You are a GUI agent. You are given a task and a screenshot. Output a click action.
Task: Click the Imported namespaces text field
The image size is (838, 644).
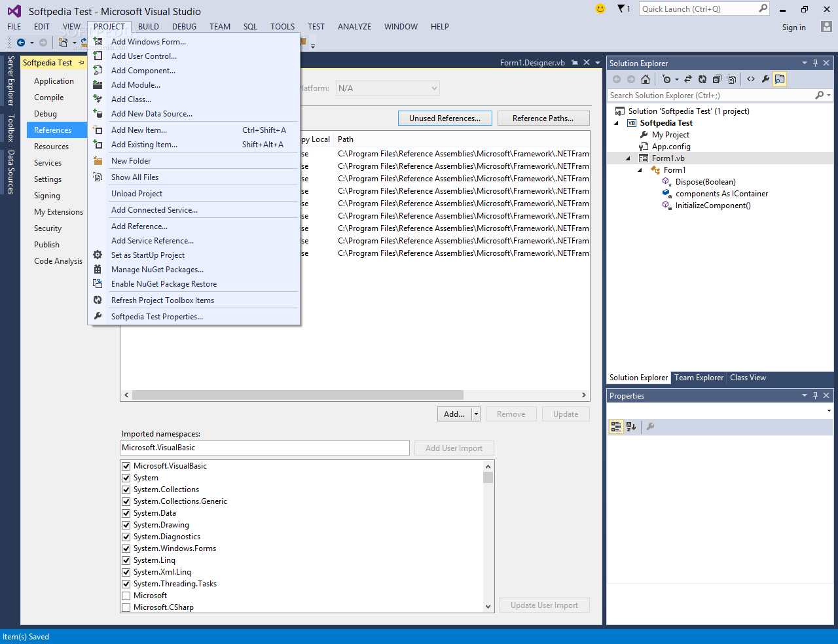pyautogui.click(x=265, y=448)
